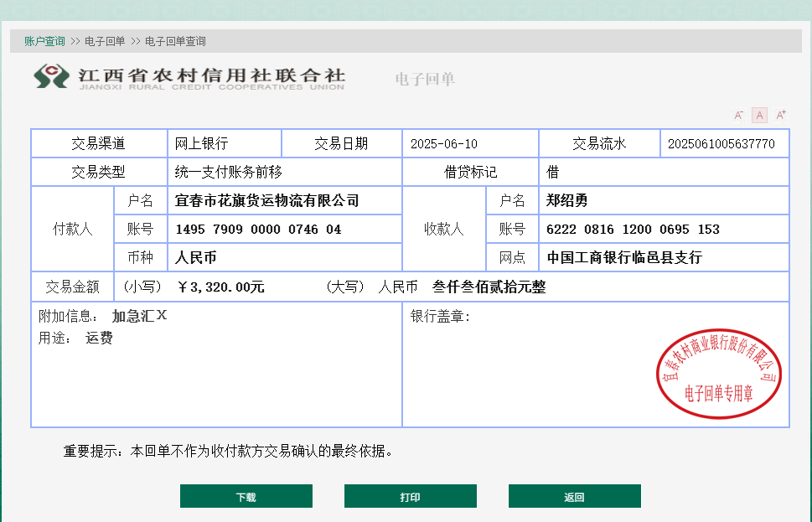Click the purpose value 运费
812x522 pixels.
[x=99, y=339]
